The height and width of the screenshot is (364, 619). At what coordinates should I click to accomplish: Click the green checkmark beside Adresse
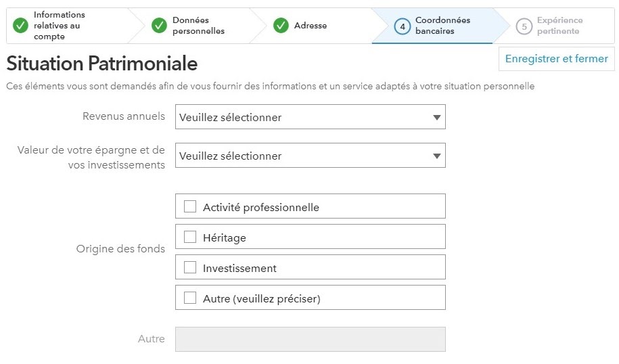coord(281,26)
